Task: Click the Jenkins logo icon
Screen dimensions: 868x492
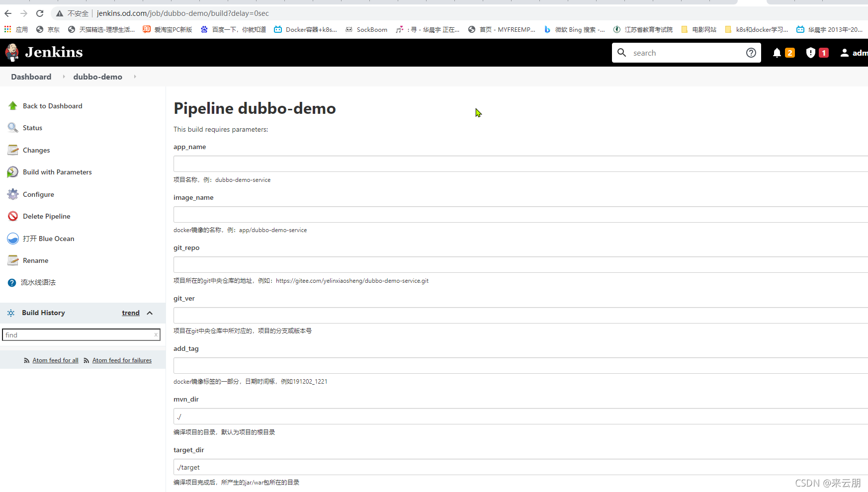Action: (x=12, y=52)
